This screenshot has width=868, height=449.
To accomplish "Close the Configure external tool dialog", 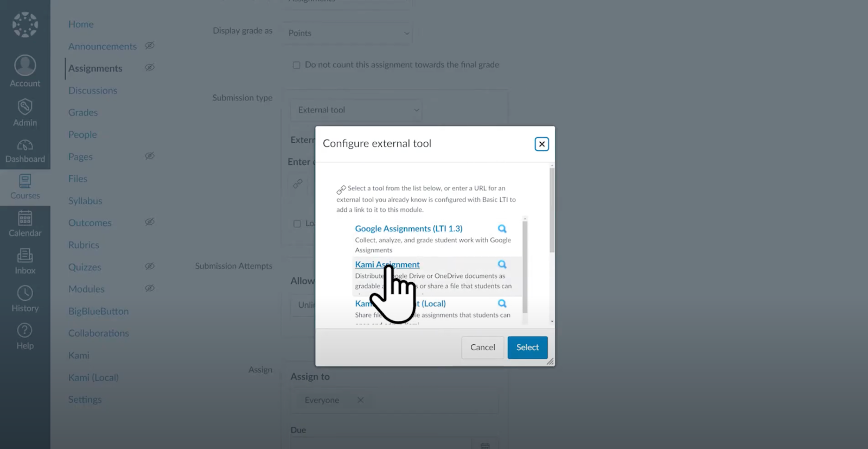I will [541, 144].
